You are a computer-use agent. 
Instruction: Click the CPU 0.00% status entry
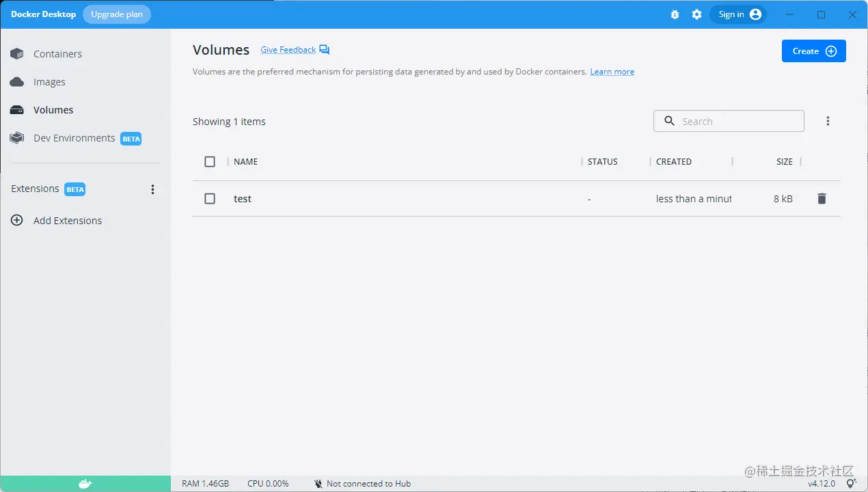point(268,484)
